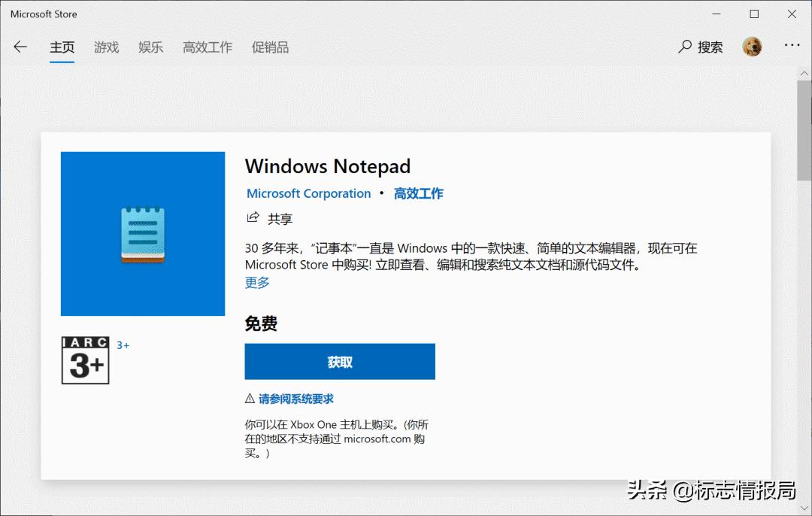Click the Windows Notepad app tile image
The width and height of the screenshot is (812, 516).
pyautogui.click(x=143, y=234)
